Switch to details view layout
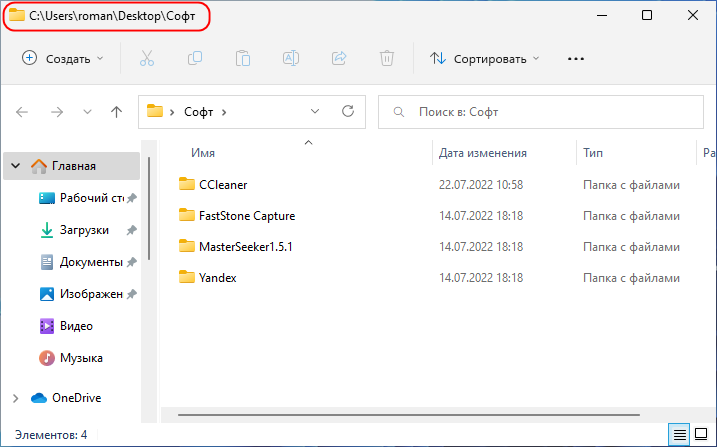This screenshot has height=447, width=717. [x=680, y=434]
